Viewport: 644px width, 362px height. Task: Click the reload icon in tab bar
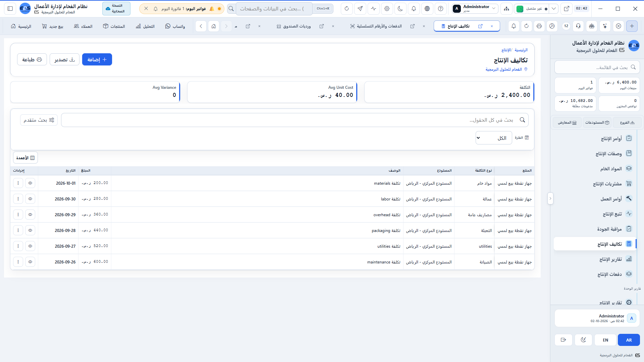point(527,26)
